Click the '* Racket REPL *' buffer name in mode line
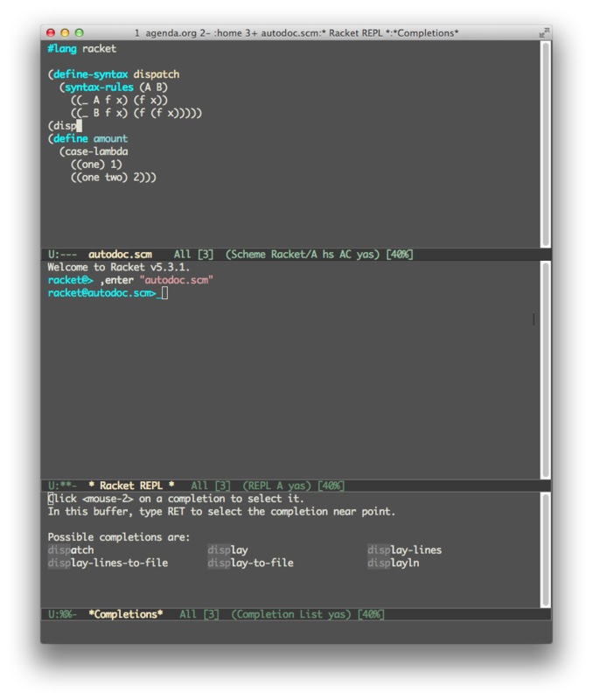Image resolution: width=593 pixels, height=700 pixels. [131, 486]
